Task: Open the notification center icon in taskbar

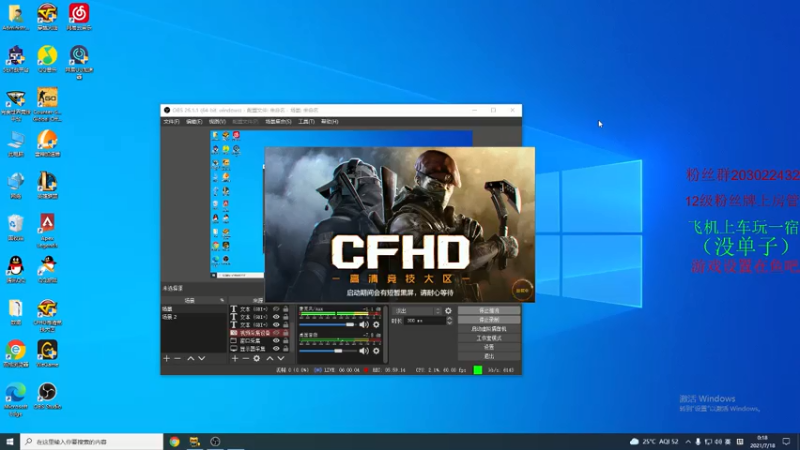Action: [x=786, y=442]
